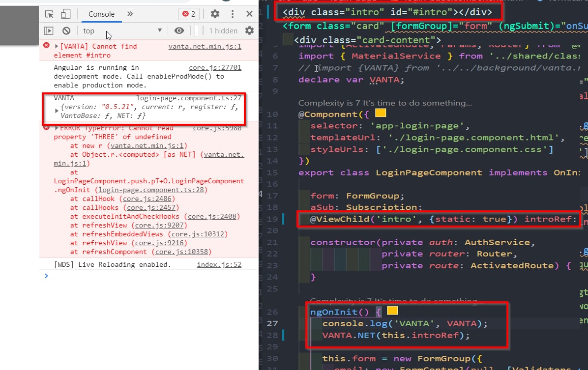Toggle the device toolbar icon
Screen dimensions: 588x370
[x=65, y=14]
